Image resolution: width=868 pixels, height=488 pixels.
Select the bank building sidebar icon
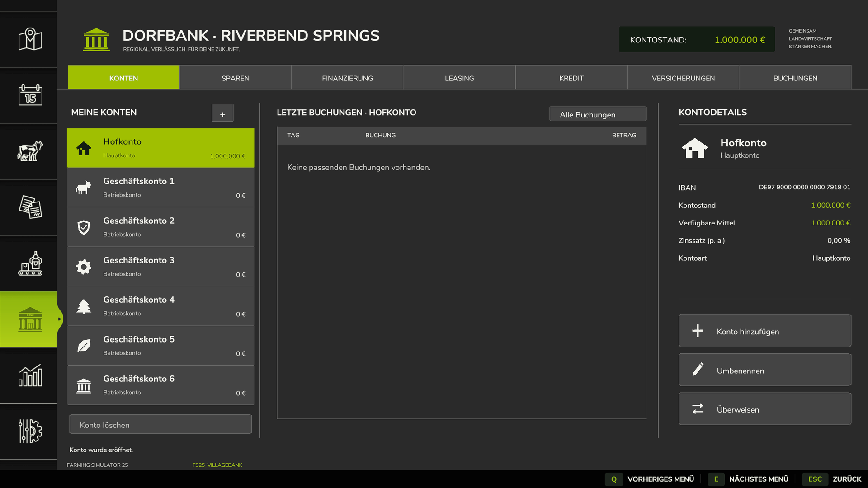[x=30, y=319]
